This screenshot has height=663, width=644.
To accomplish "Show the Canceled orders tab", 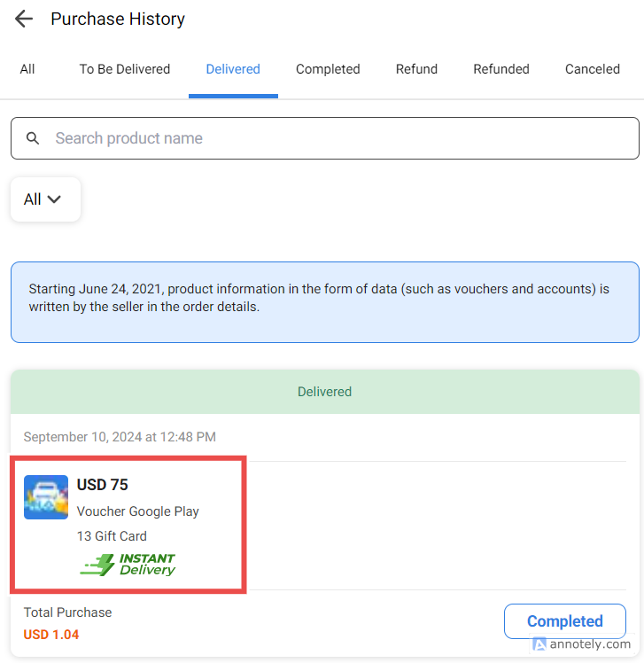I will [x=593, y=69].
